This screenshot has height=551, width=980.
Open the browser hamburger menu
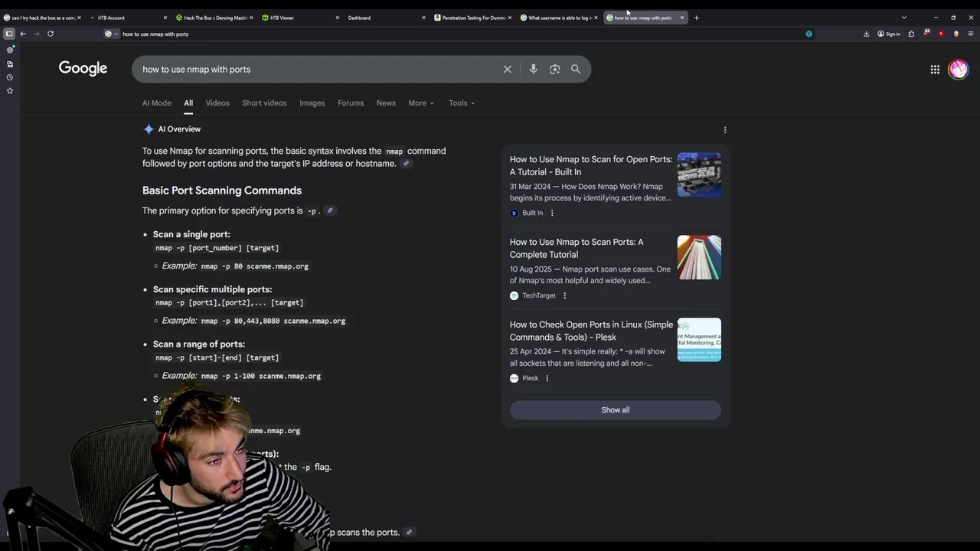coord(971,34)
